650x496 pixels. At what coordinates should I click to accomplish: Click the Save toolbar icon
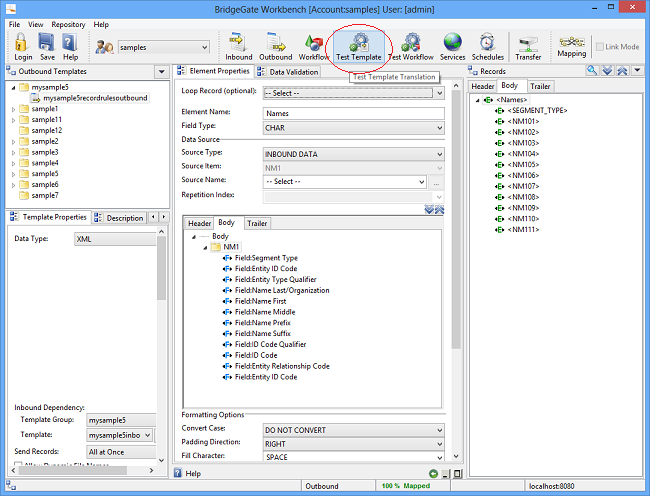[47, 46]
